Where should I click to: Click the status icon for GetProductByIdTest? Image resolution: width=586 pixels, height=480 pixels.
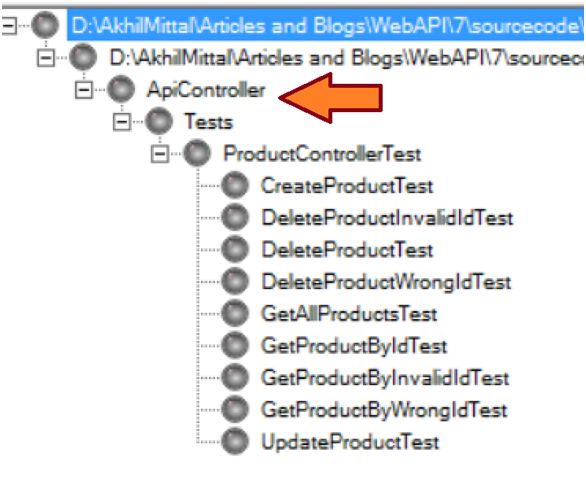tap(235, 345)
